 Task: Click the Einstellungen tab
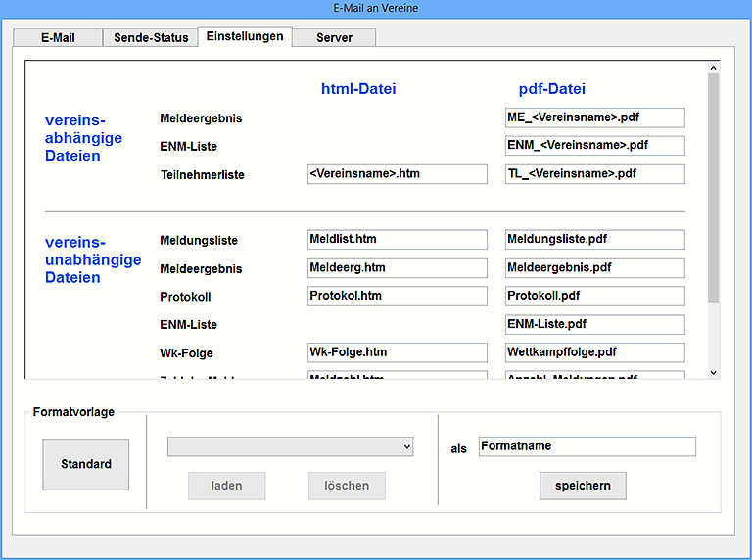[244, 37]
